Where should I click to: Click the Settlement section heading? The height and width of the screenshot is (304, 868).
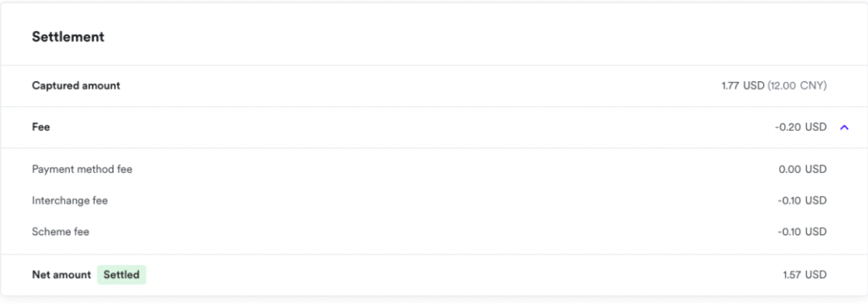click(x=68, y=37)
